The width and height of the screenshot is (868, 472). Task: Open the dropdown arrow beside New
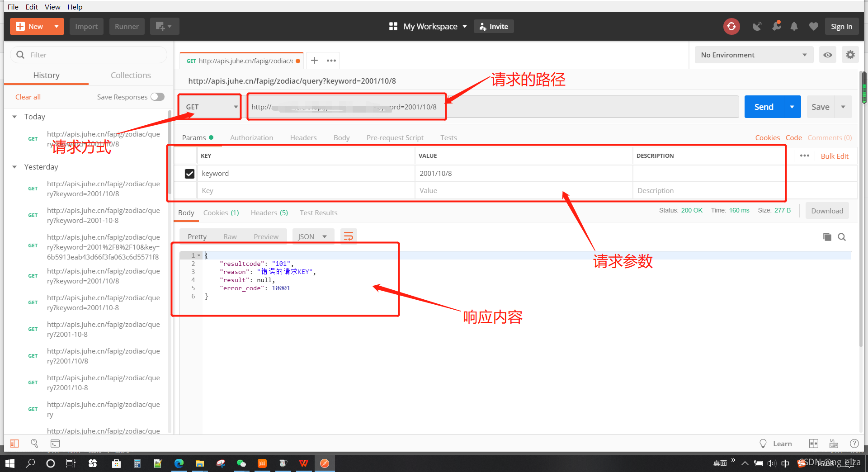coord(57,26)
